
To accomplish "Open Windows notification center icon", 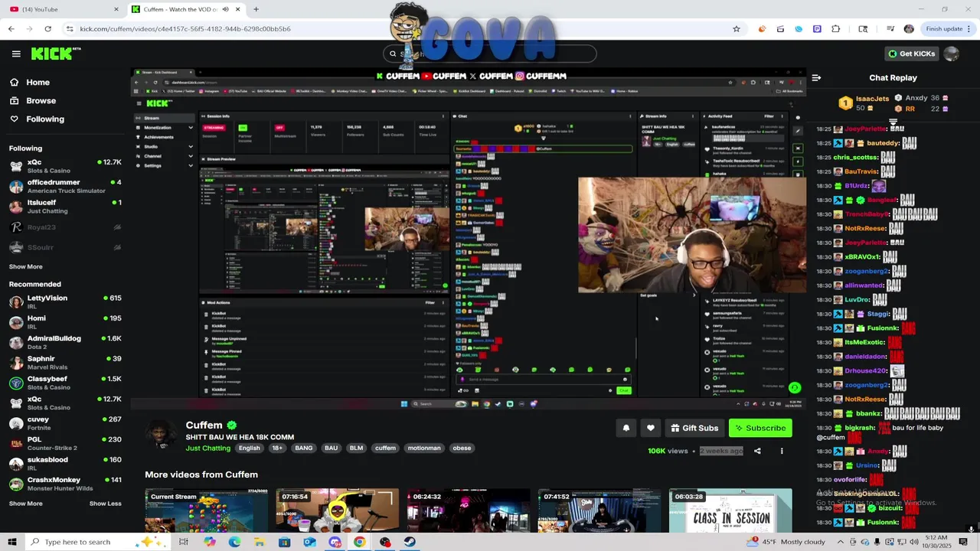I will coord(963,542).
